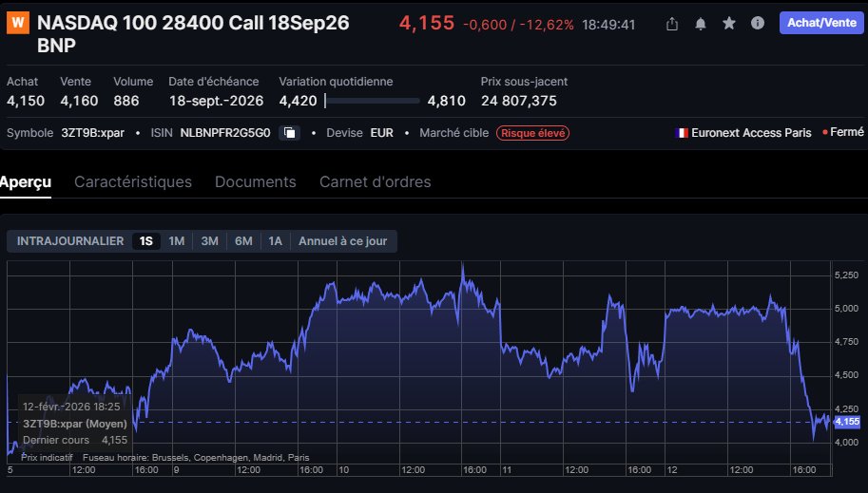This screenshot has width=868, height=493.
Task: Click the daily high value 4,810
Action: tap(446, 101)
